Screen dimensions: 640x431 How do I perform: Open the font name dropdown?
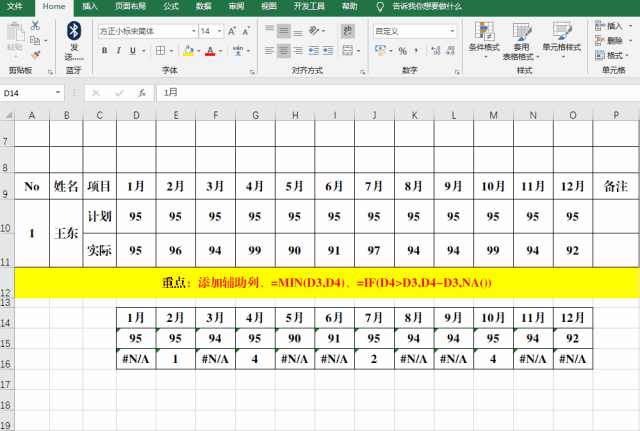tap(193, 31)
